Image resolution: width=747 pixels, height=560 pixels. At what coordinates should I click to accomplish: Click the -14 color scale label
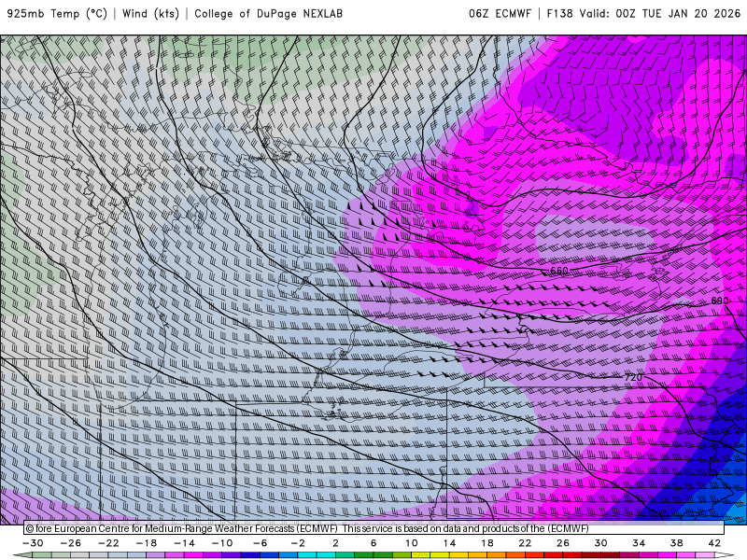pos(184,543)
